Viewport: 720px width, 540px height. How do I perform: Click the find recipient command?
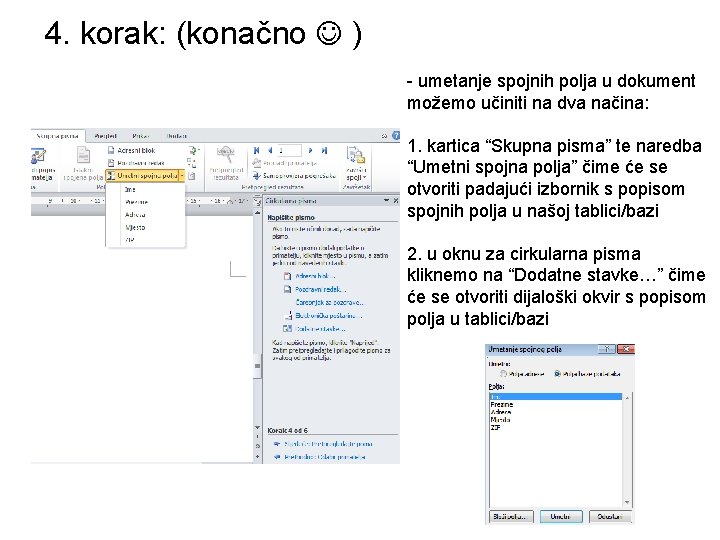285,163
